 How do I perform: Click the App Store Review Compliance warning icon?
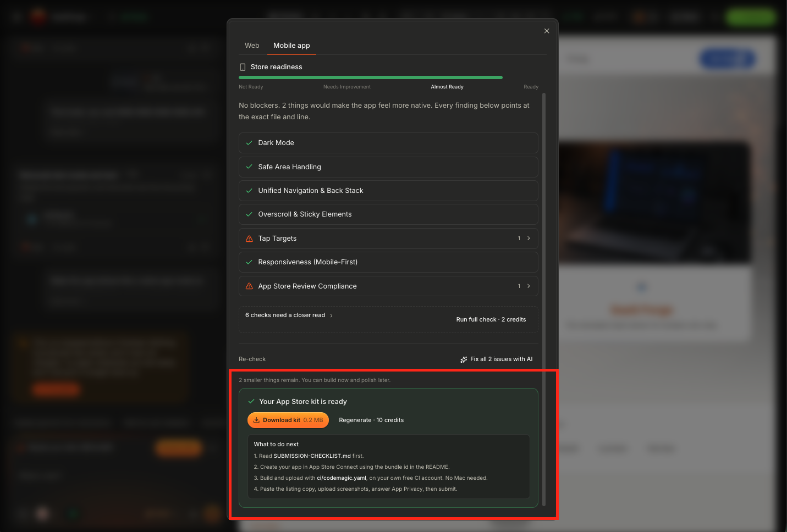click(249, 286)
